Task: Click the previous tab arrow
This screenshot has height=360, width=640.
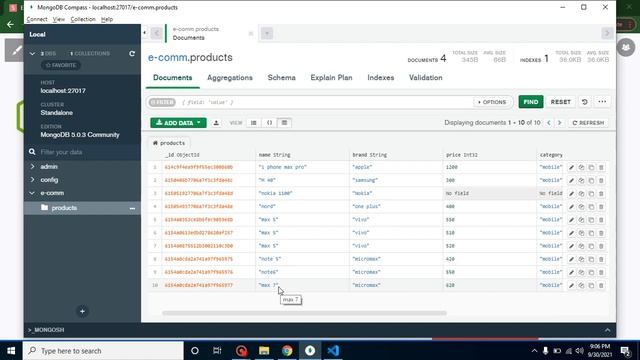Action: point(156,33)
